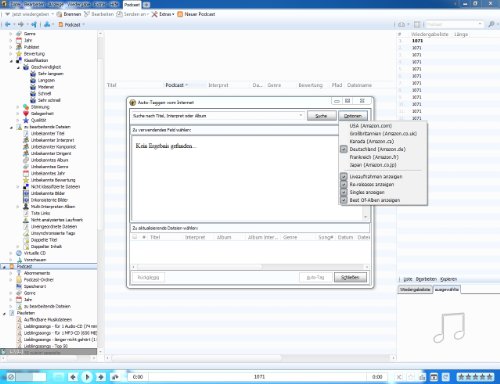The height and width of the screenshot is (384, 500).
Task: Click the Optionen button in dialog
Action: point(353,116)
